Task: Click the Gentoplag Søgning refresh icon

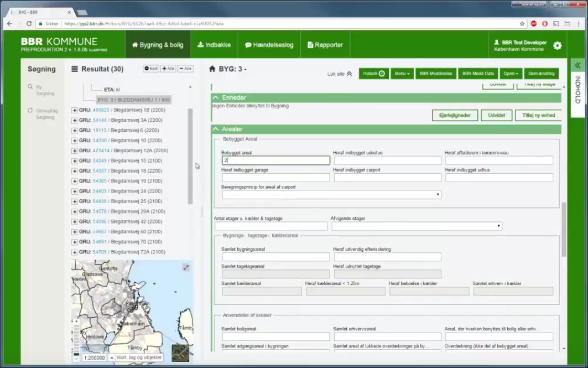Action: coord(30,110)
